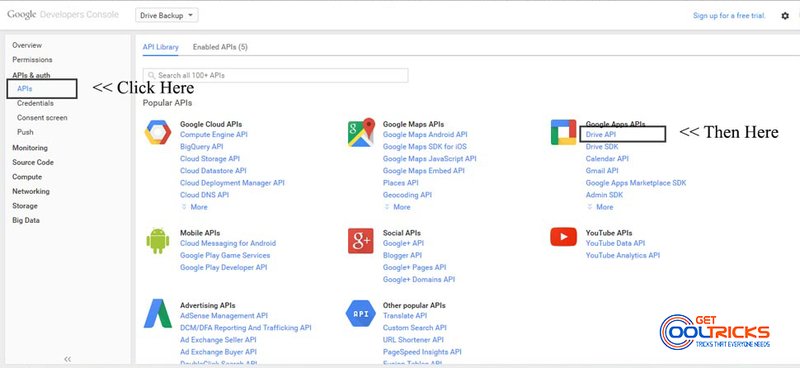Screen dimensions: 800x368
Task: Open the Drive Backup project dropdown
Action: [x=167, y=15]
